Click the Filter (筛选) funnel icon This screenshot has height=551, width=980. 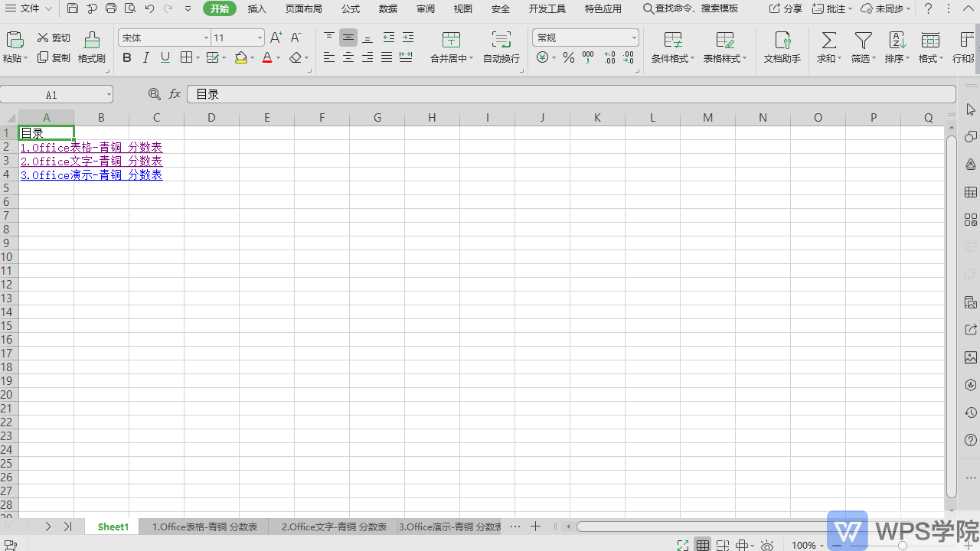[864, 40]
